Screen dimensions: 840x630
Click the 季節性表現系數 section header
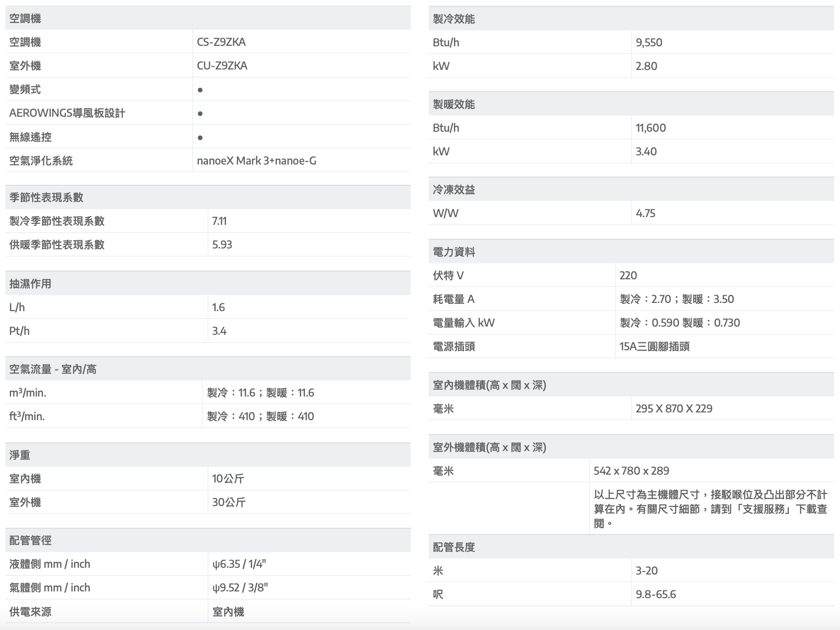pyautogui.click(x=46, y=197)
